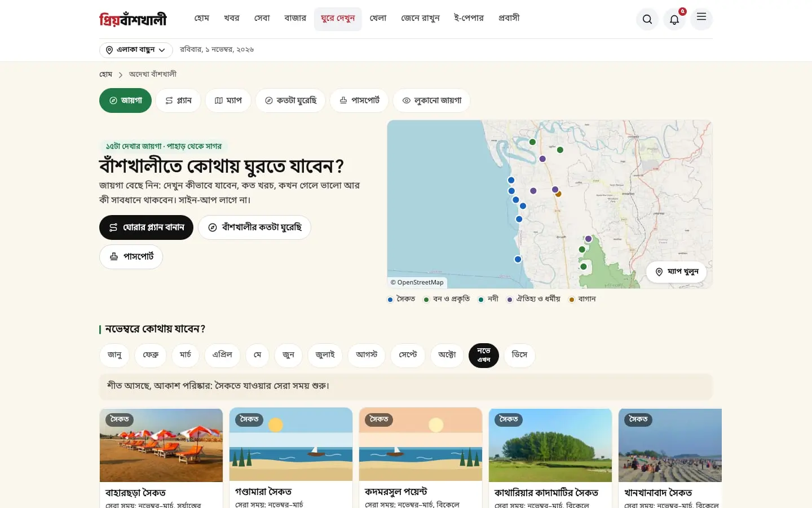Viewport: 812px width, 508px height.
Task: Toggle the সৈকত legend filter
Action: (401, 299)
